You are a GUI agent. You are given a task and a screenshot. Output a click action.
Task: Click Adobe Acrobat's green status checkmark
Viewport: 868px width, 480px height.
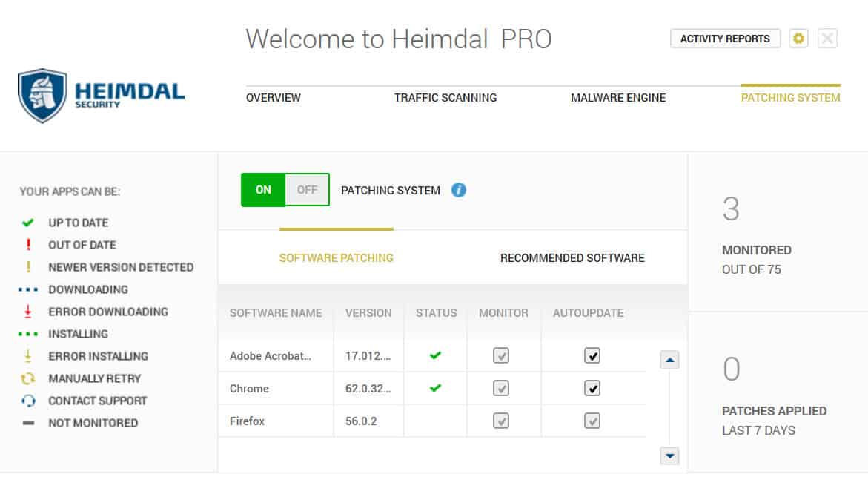point(436,355)
